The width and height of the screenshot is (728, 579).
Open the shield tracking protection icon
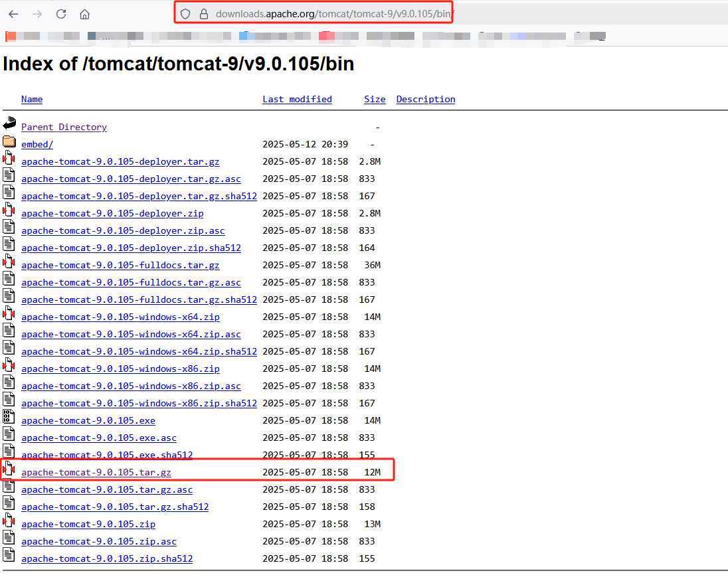tap(185, 14)
